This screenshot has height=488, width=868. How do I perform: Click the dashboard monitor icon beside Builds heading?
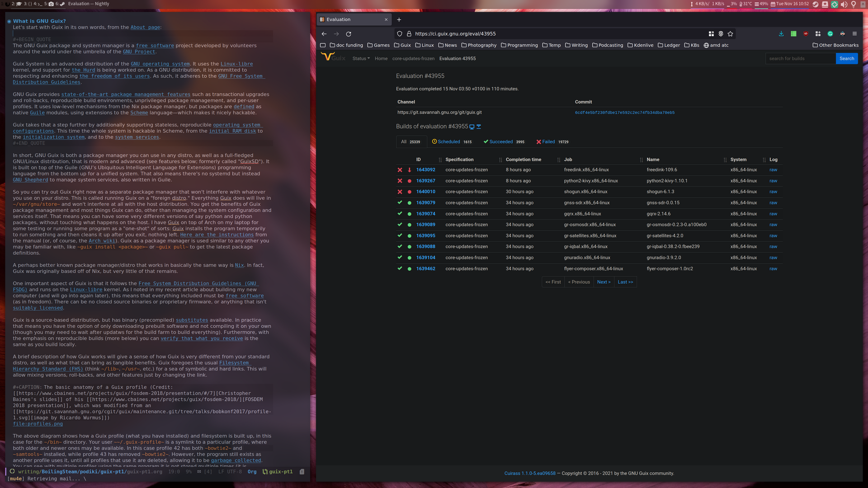pyautogui.click(x=472, y=127)
